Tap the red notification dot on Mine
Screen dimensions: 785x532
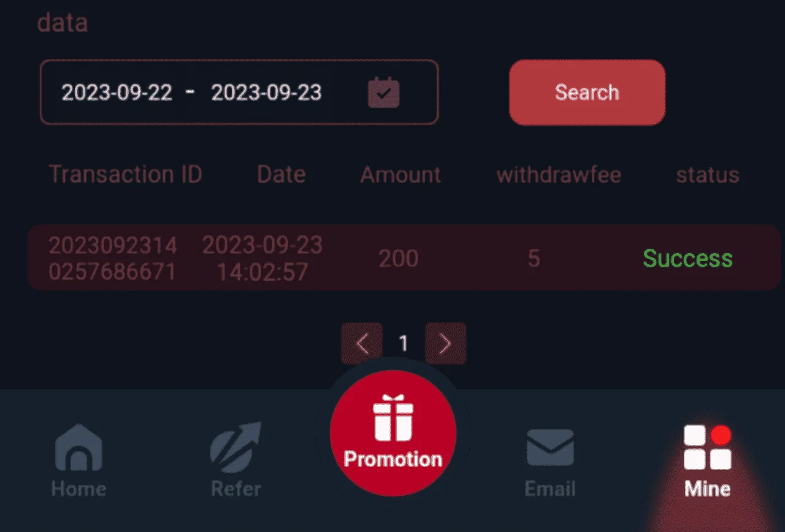point(721,435)
